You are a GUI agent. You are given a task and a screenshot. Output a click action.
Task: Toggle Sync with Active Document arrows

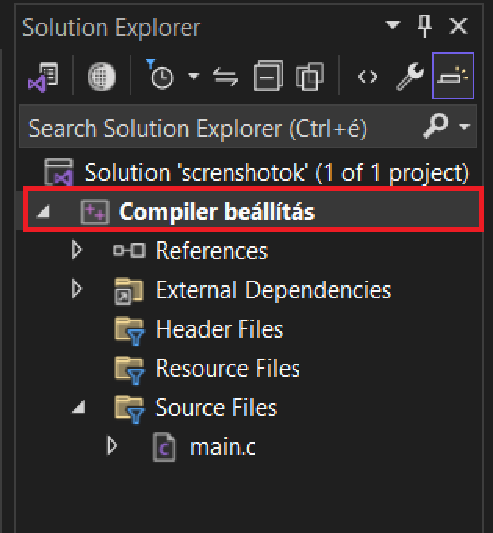coord(225,76)
